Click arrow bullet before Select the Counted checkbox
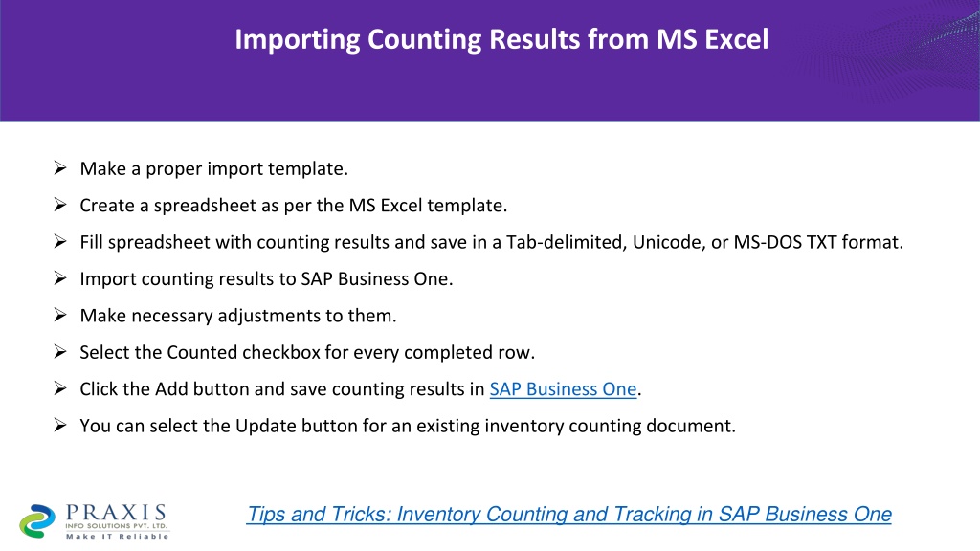Image resolution: width=980 pixels, height=551 pixels. (60, 352)
